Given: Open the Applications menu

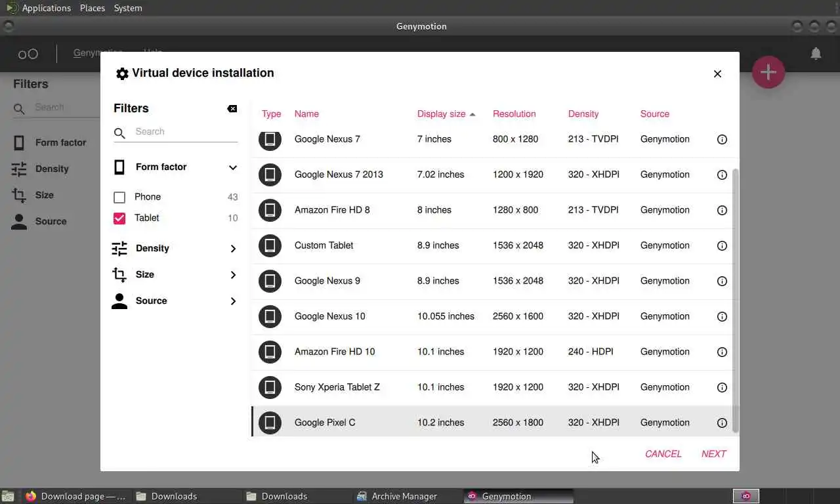Looking at the screenshot, I should (x=46, y=8).
